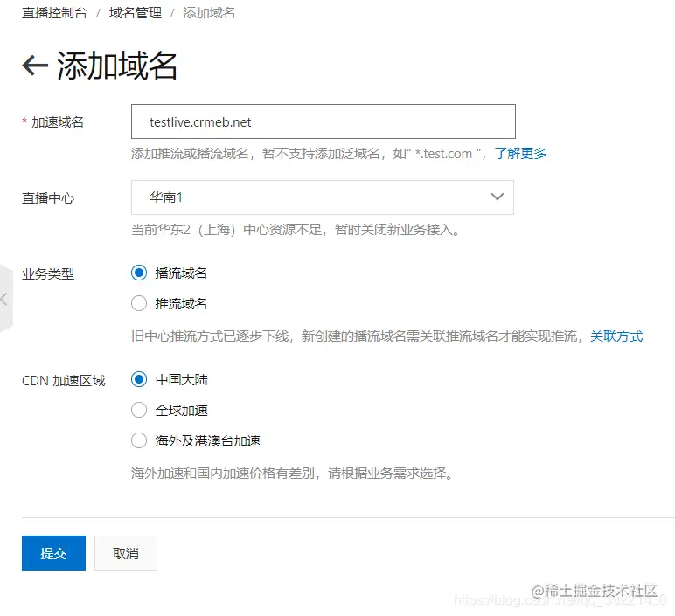Image resolution: width=675 pixels, height=616 pixels.
Task: Go to 域名管理 breadcrumb
Action: click(136, 13)
